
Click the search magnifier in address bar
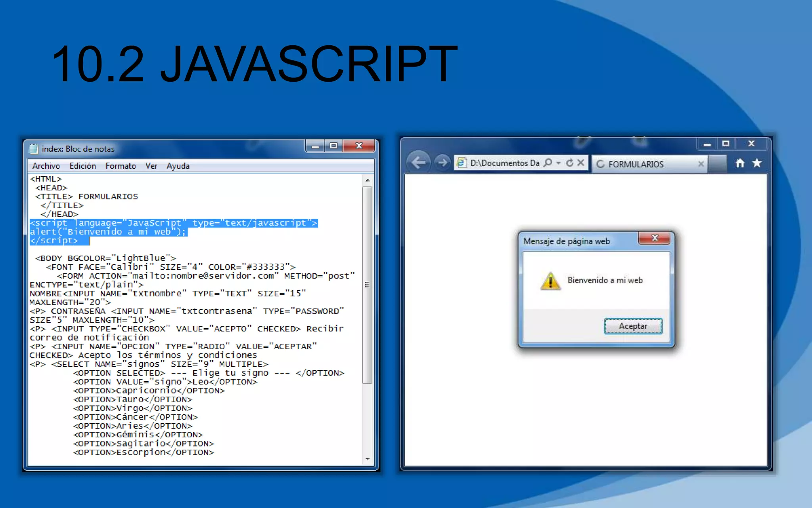coord(548,163)
